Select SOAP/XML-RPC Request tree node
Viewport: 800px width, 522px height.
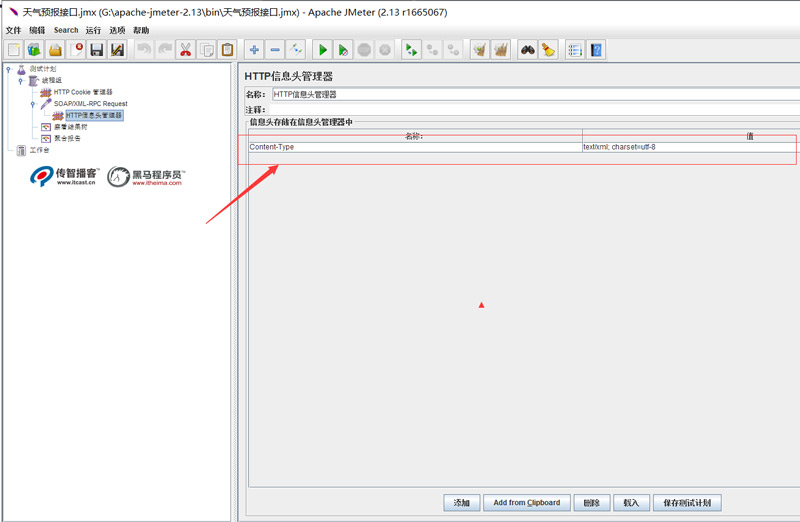[x=90, y=104]
